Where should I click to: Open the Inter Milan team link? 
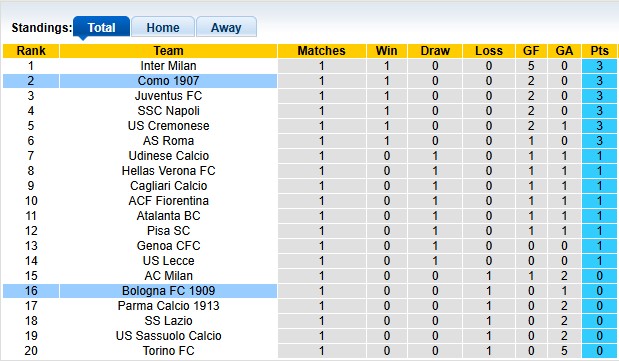click(169, 66)
